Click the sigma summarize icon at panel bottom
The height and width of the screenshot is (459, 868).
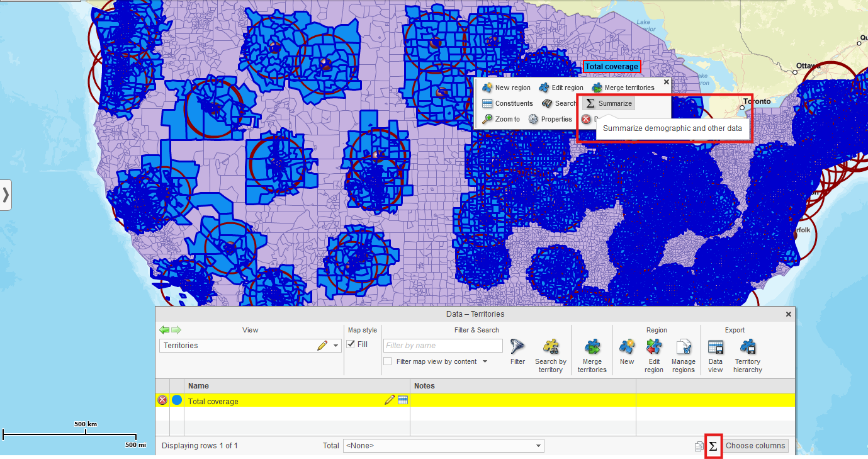click(713, 446)
